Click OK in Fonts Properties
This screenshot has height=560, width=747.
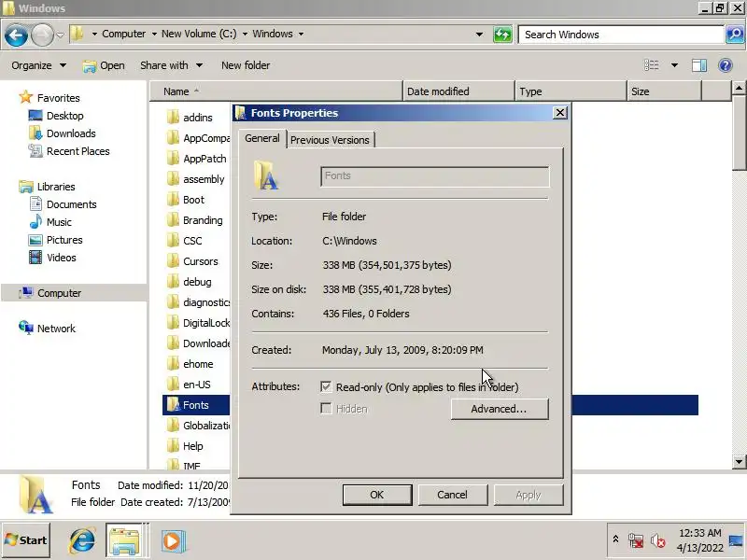pos(377,495)
